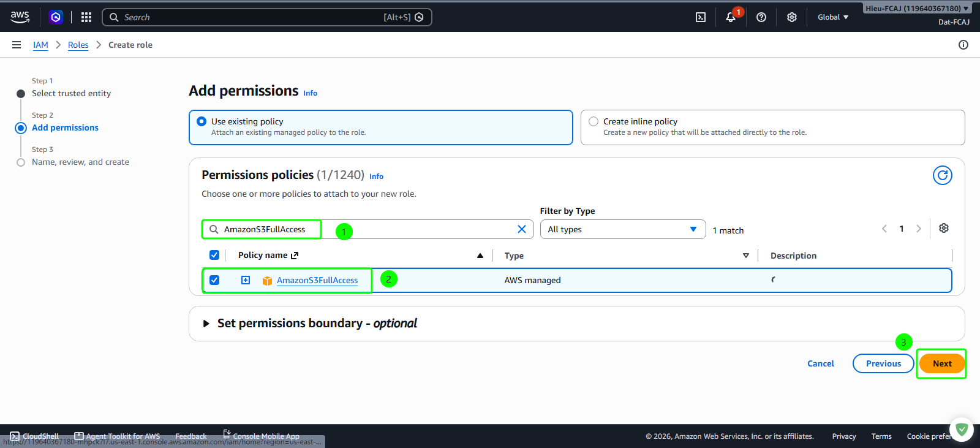Open the Hieu-FCAJ account menu
The height and width of the screenshot is (448, 980).
(x=917, y=9)
